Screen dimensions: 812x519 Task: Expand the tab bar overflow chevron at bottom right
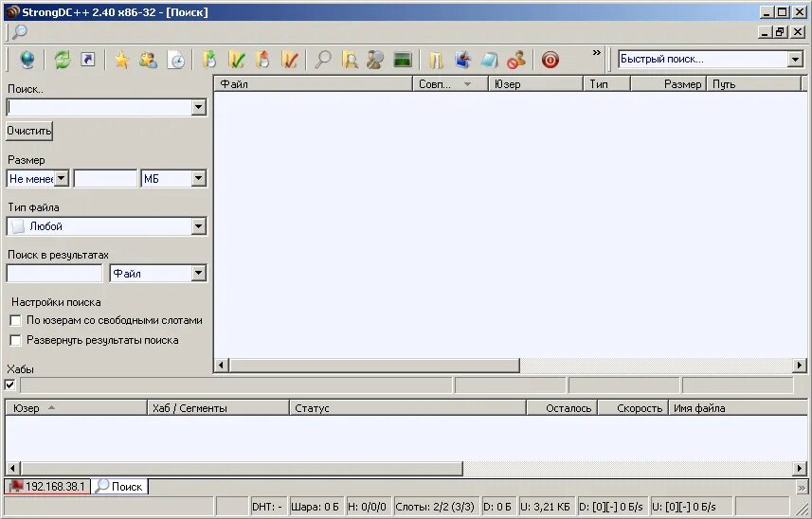802,487
